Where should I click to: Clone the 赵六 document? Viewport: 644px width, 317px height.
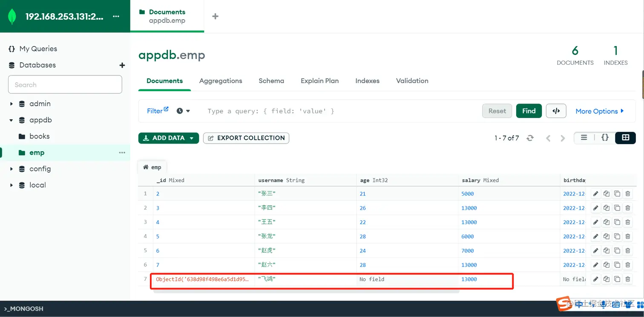point(617,265)
